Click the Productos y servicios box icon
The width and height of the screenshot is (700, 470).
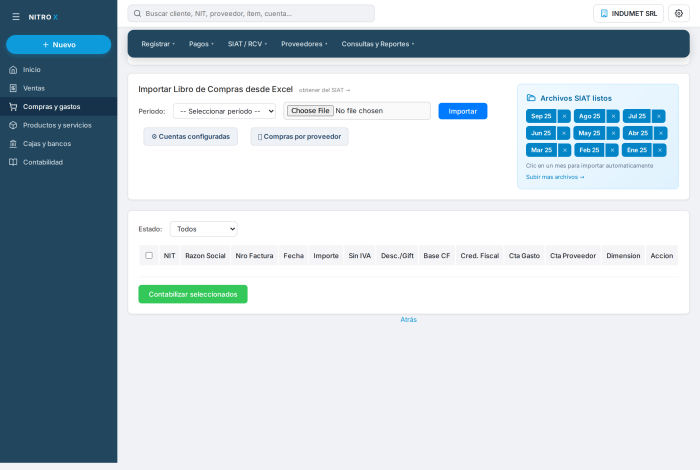click(x=13, y=125)
